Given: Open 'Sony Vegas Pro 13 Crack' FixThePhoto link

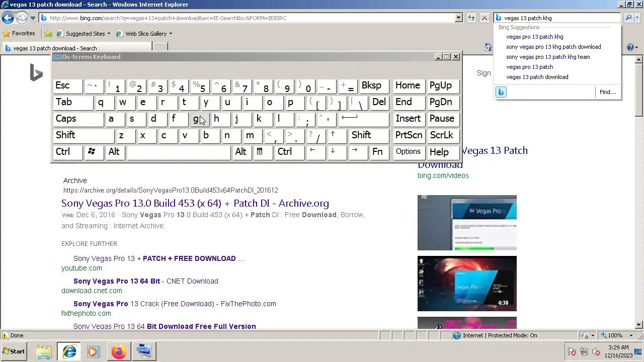Looking at the screenshot, I should pos(175,304).
